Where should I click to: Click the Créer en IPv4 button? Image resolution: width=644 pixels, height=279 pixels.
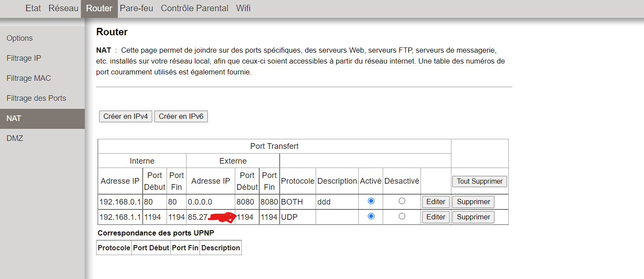(x=126, y=117)
